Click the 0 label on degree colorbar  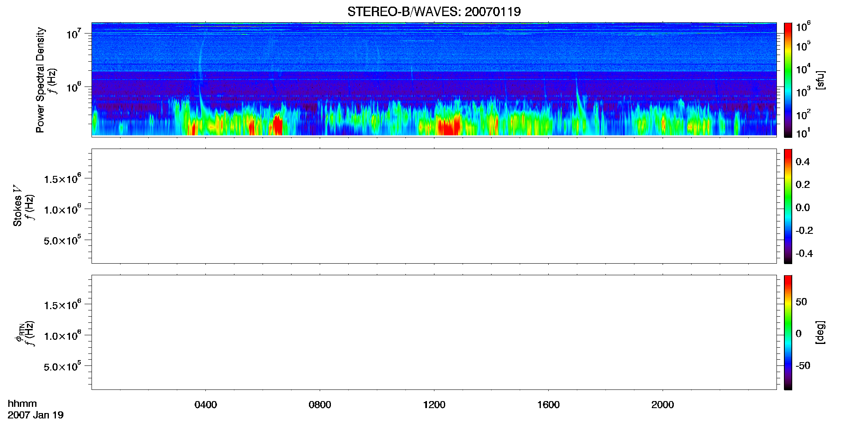(798, 334)
